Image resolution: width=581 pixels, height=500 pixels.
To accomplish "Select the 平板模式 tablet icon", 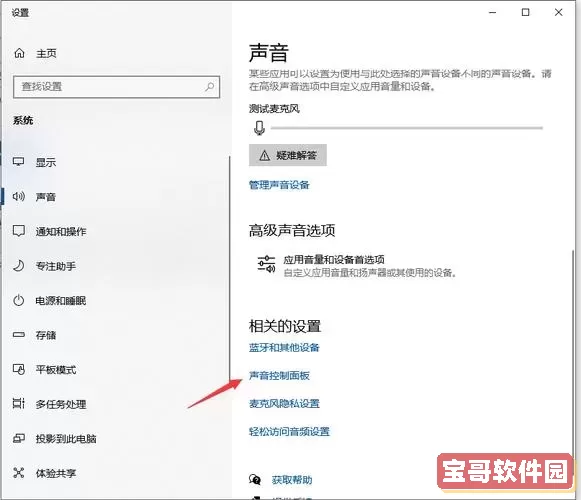I will point(19,369).
